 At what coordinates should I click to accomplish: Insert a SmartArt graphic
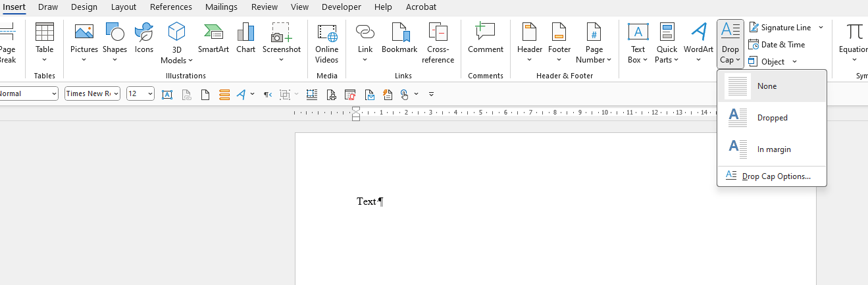pyautogui.click(x=213, y=39)
